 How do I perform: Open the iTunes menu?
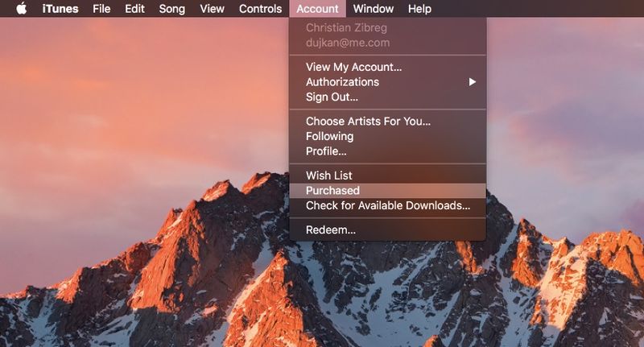60,9
